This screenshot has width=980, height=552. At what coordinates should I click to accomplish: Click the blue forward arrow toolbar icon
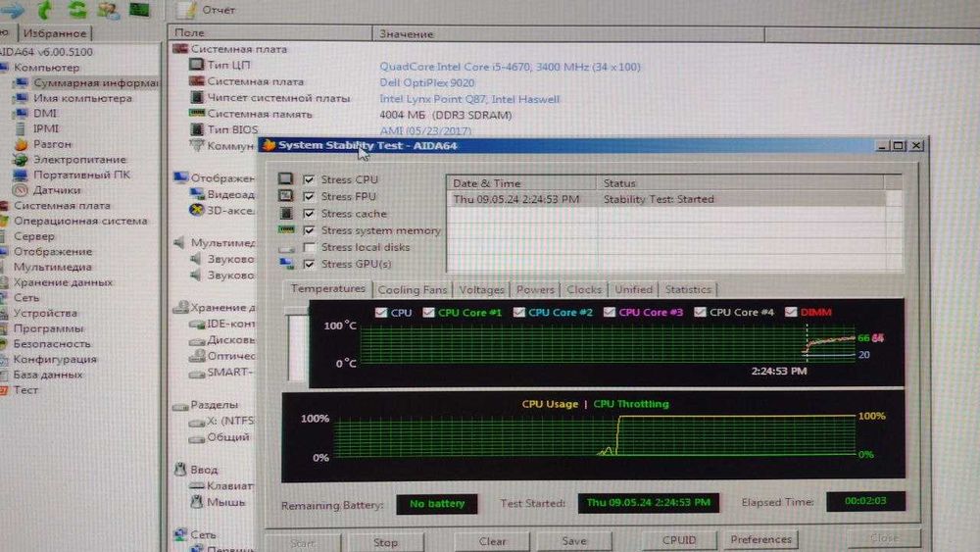pos(13,10)
